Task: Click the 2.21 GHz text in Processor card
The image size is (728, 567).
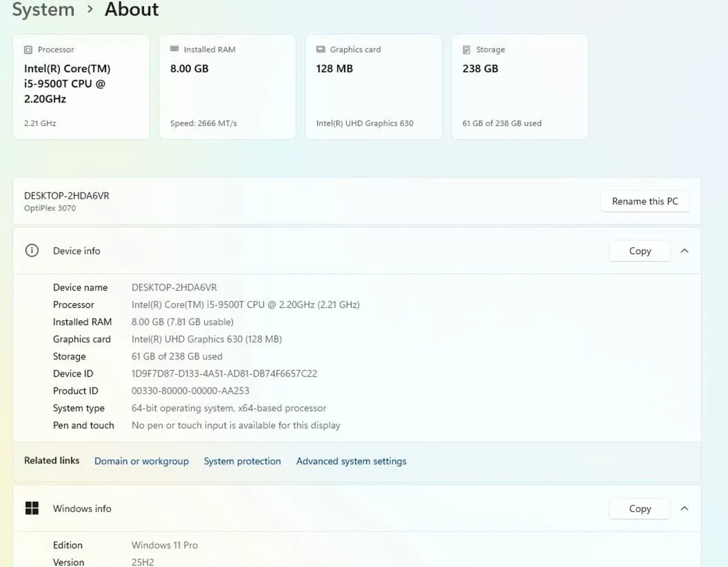Action: pos(40,123)
